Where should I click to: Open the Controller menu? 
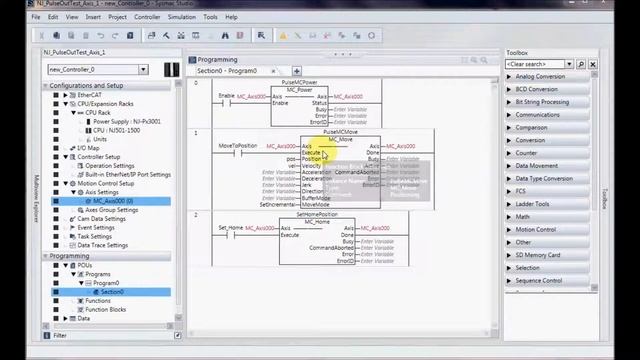click(147, 17)
